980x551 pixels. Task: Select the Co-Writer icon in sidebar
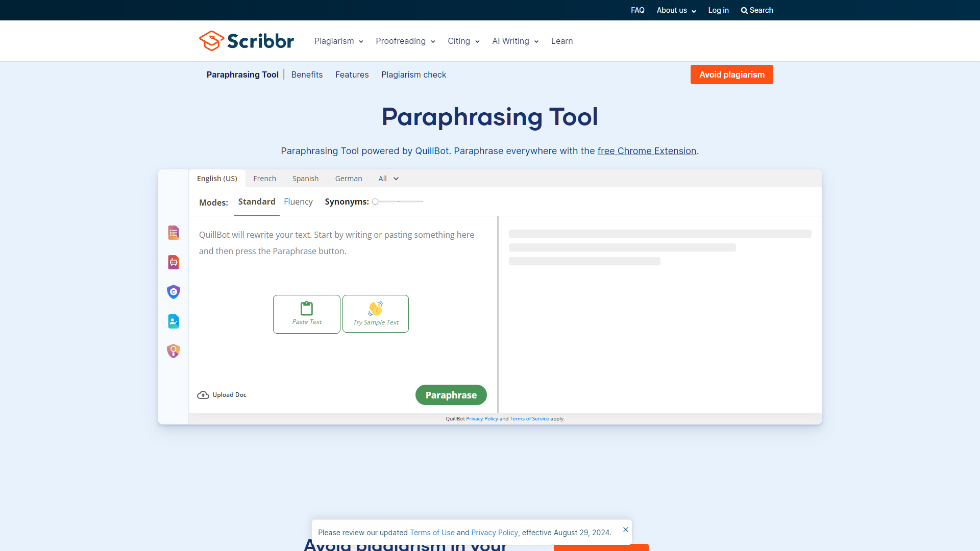(x=174, y=321)
